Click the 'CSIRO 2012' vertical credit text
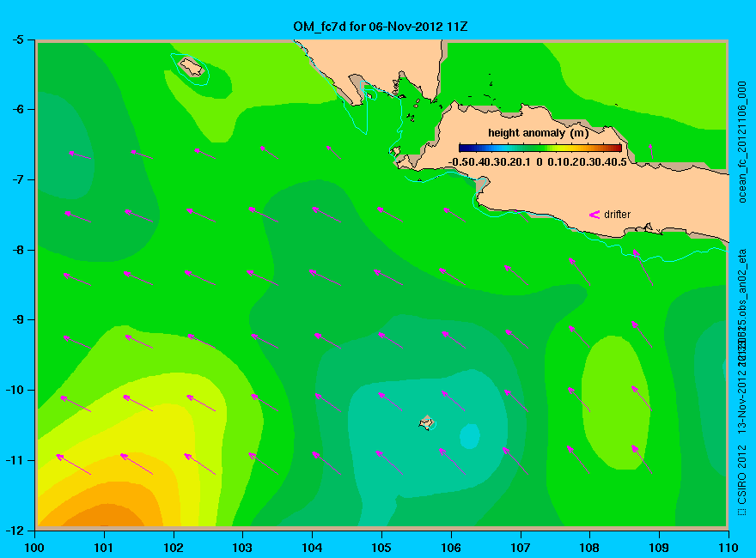 coord(742,475)
